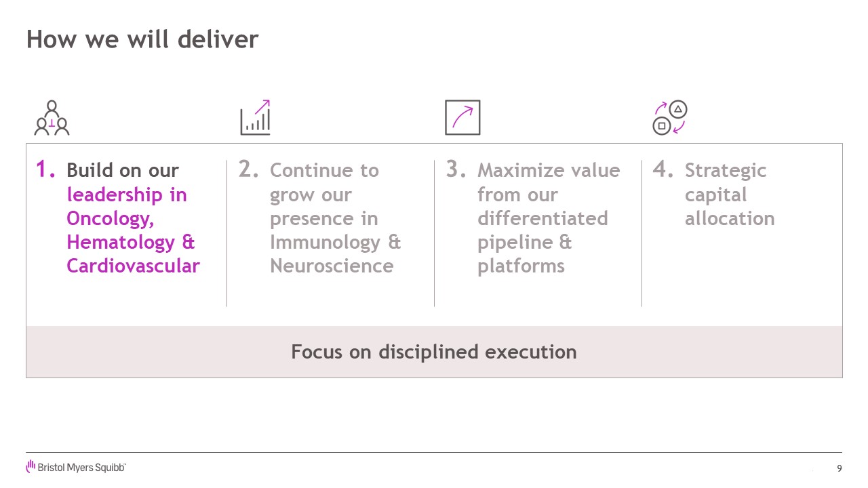Select 'Strategic capital allocation' text

point(730,194)
